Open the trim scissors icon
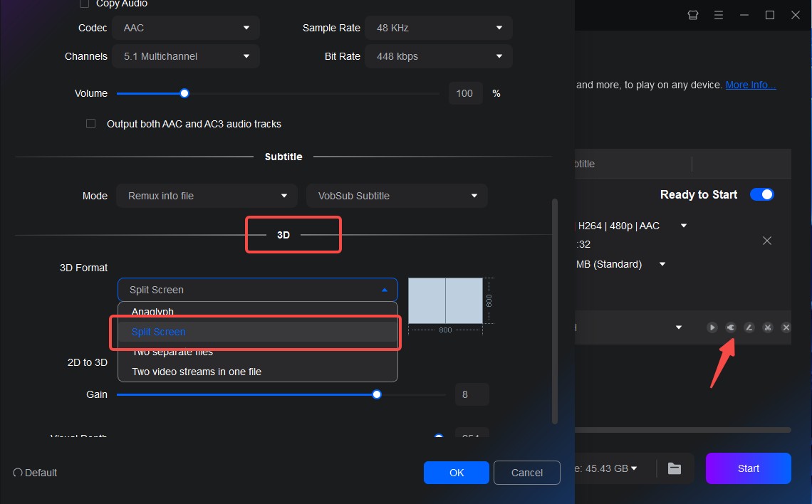 [x=768, y=327]
